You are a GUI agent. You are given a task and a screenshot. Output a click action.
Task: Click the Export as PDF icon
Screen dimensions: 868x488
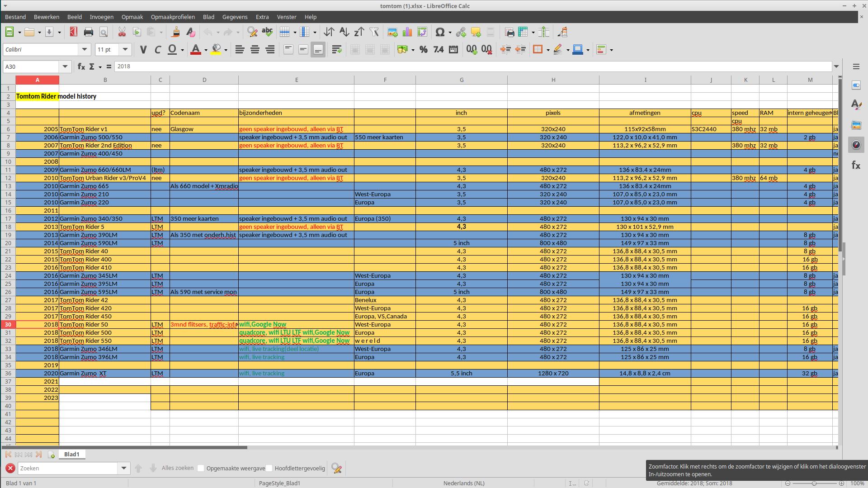pos(74,32)
